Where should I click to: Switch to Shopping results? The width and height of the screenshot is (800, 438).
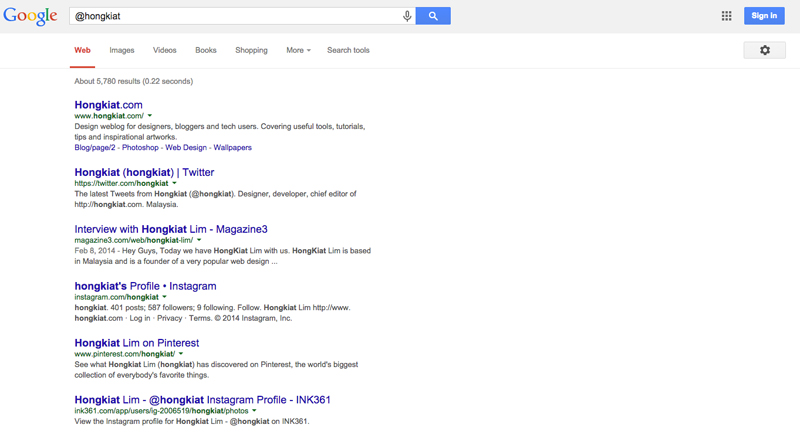pyautogui.click(x=251, y=50)
